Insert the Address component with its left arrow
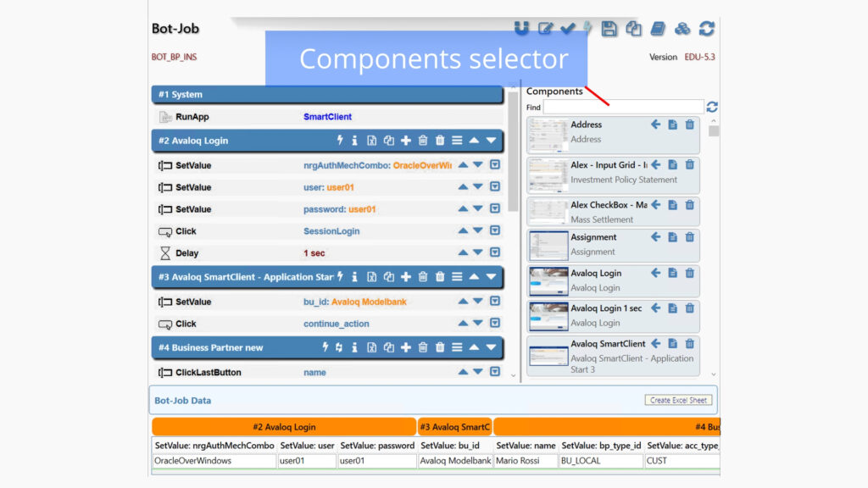The height and width of the screenshot is (488, 868). [656, 125]
